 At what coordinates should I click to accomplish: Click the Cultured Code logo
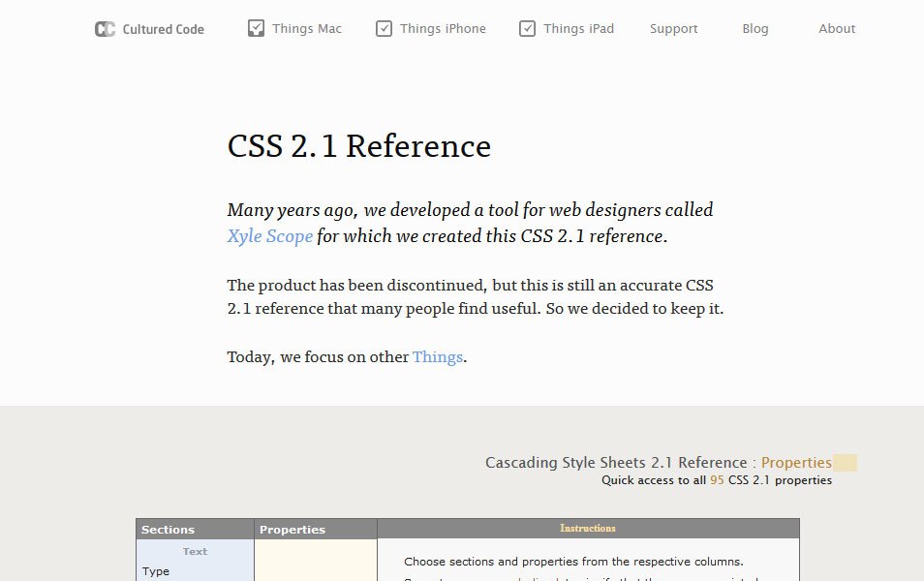coord(147,29)
